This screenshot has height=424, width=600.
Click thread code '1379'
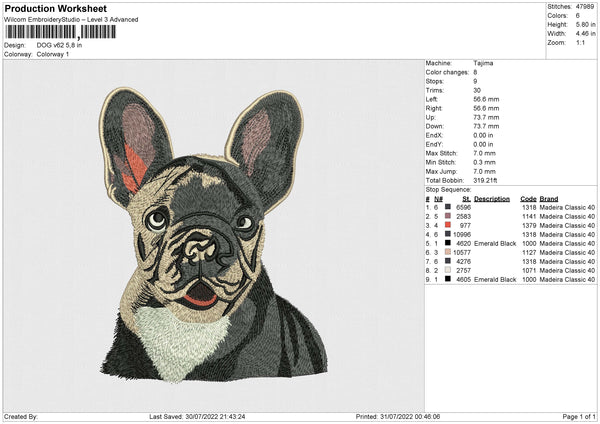click(529, 225)
